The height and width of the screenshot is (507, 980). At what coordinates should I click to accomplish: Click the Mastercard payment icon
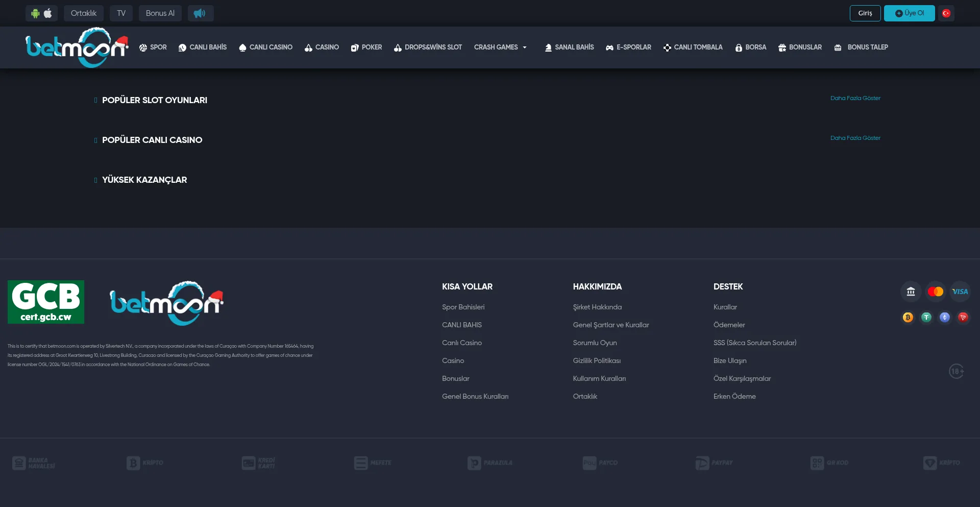[935, 292]
